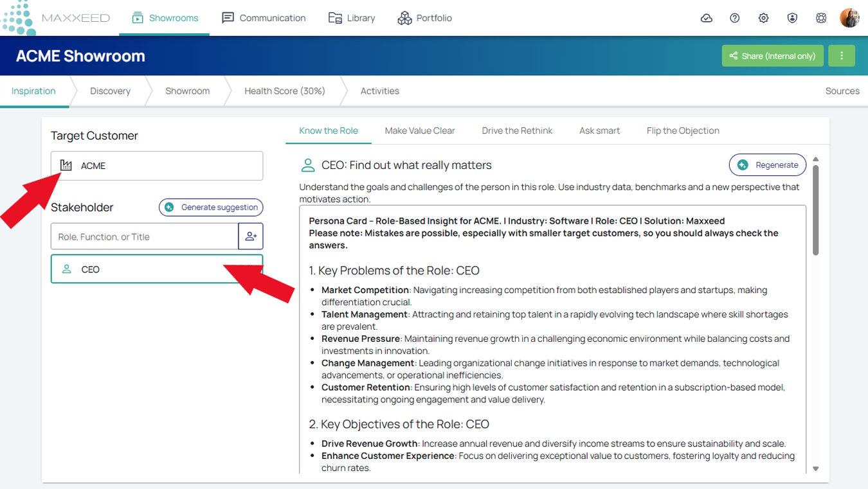
Task: Click the shield security icon
Action: tap(792, 18)
